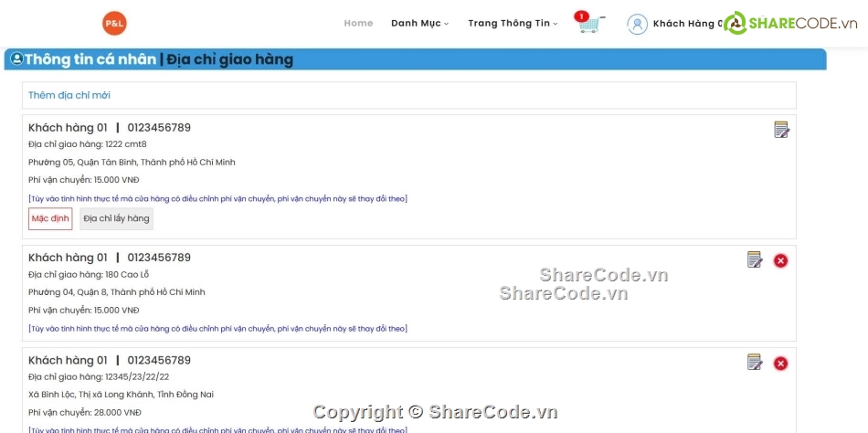Select Phí vận chuyển: 28.000 VNĐ text

click(x=85, y=413)
